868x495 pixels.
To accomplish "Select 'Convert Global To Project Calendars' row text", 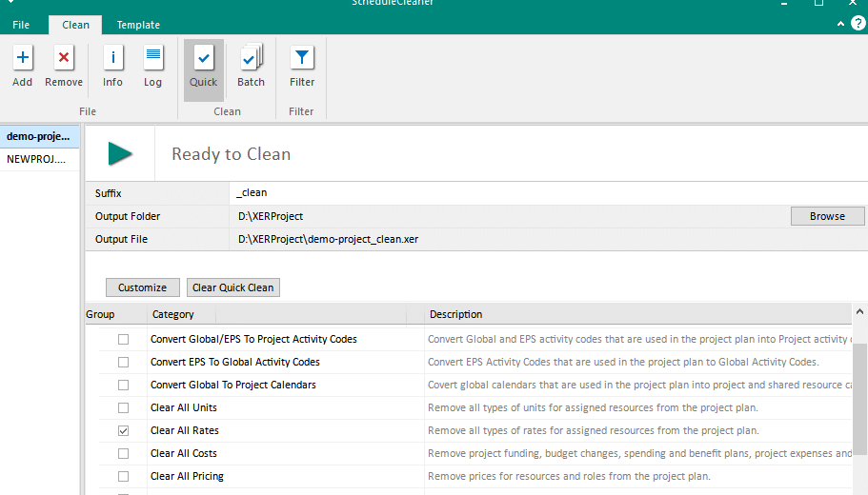I will click(x=233, y=385).
